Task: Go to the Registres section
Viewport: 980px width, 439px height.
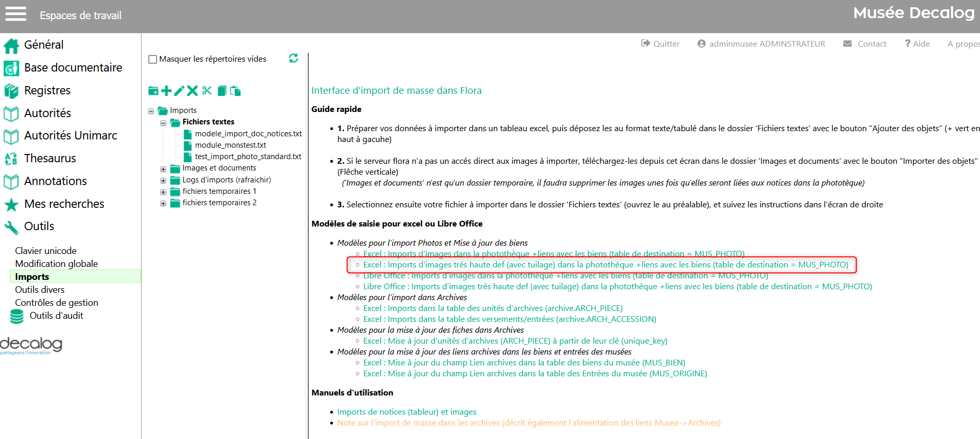Action: pos(37,91)
